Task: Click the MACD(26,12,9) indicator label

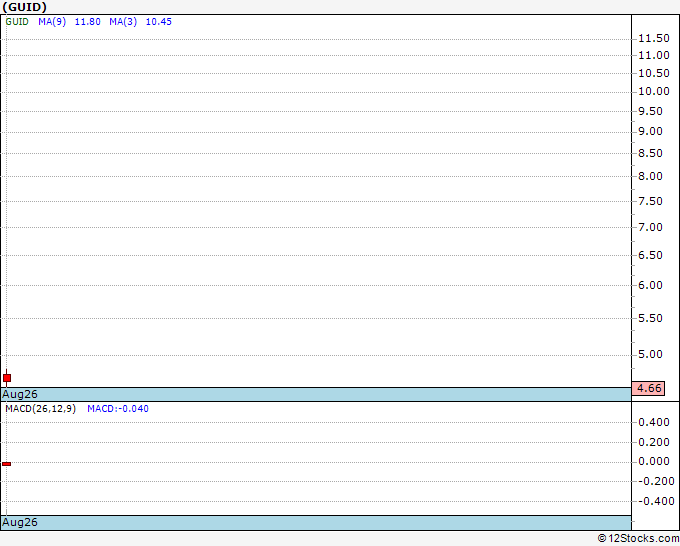Action: click(41, 409)
